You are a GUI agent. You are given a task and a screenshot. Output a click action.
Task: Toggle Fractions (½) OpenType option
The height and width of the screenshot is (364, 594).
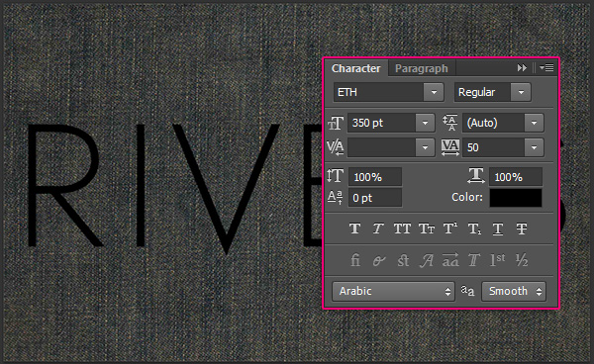click(x=522, y=260)
